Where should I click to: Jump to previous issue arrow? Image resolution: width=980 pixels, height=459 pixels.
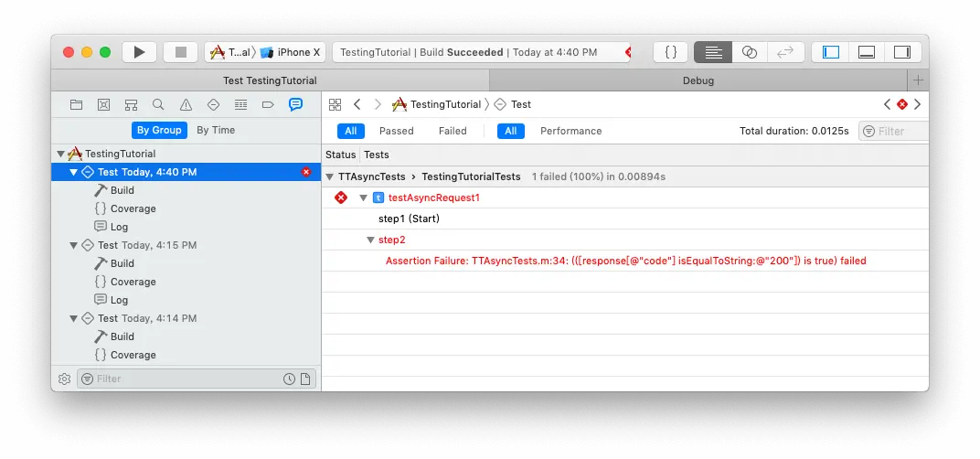(887, 104)
